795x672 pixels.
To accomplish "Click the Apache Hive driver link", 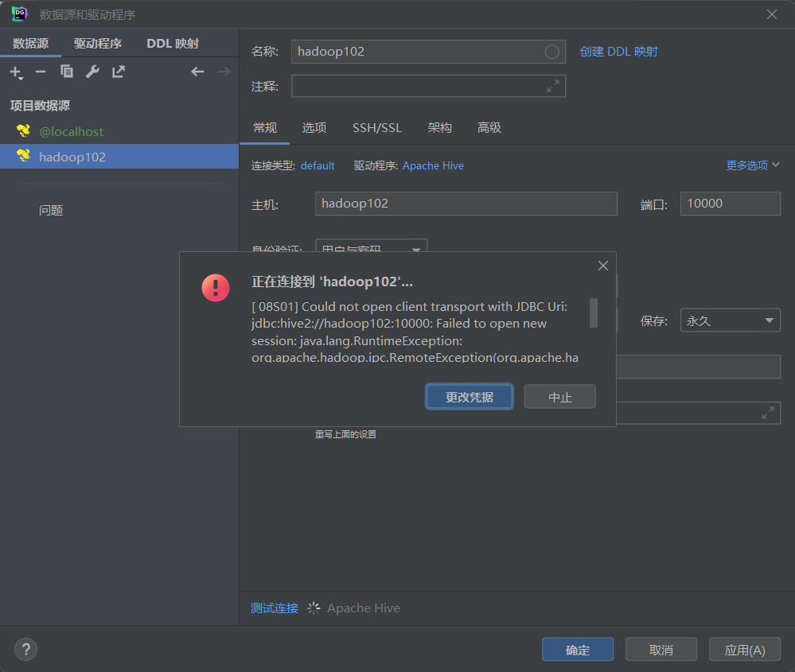I will pos(433,165).
